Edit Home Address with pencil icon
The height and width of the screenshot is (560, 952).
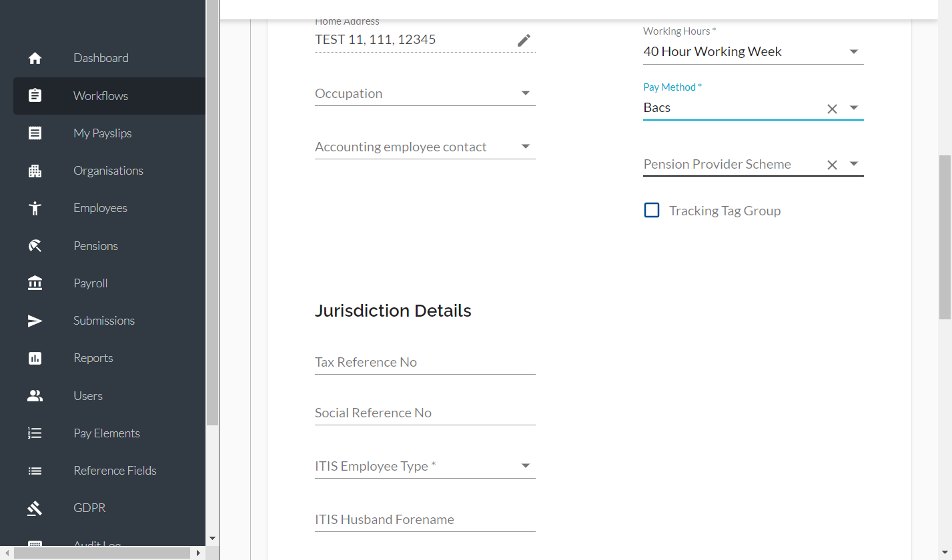coord(524,41)
